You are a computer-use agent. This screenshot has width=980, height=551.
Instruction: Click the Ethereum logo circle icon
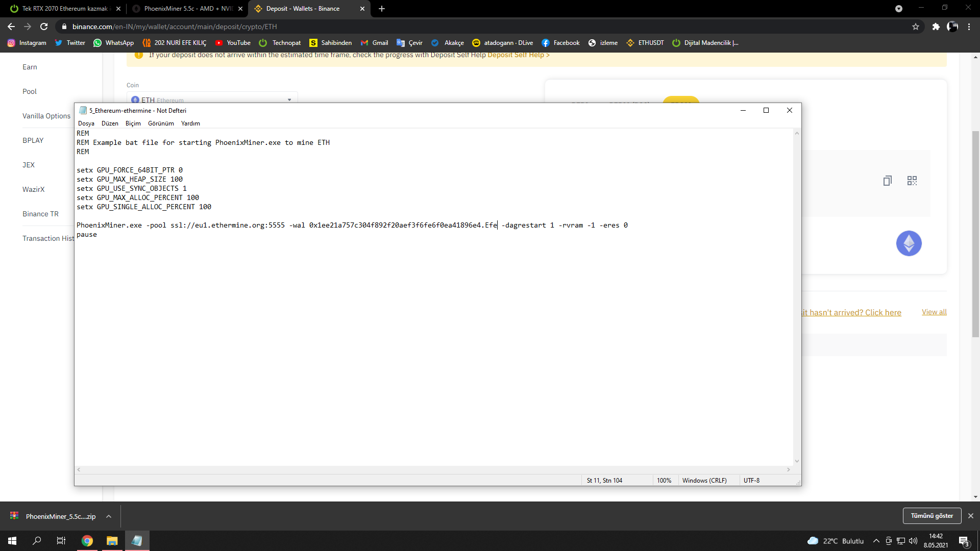[909, 243]
